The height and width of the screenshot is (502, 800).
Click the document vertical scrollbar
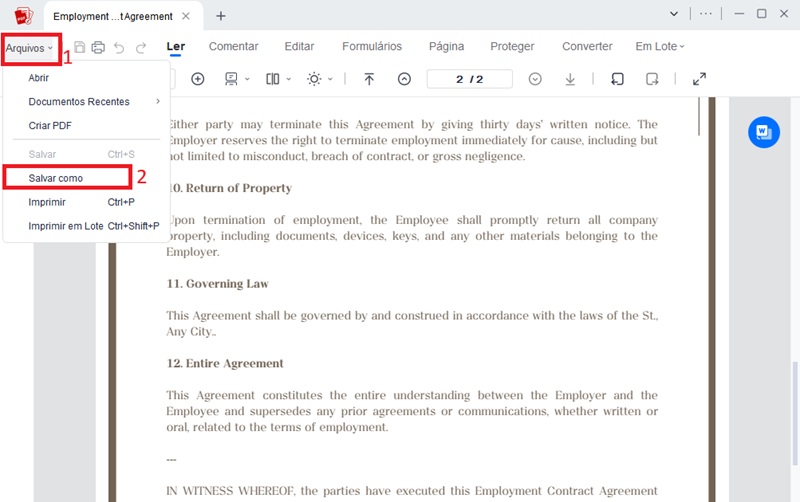[x=794, y=413]
